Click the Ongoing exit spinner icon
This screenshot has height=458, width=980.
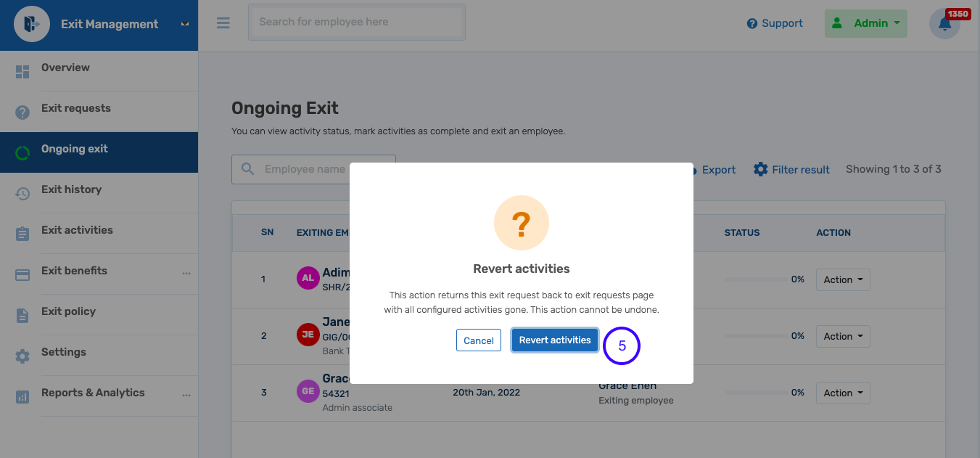[x=22, y=152]
